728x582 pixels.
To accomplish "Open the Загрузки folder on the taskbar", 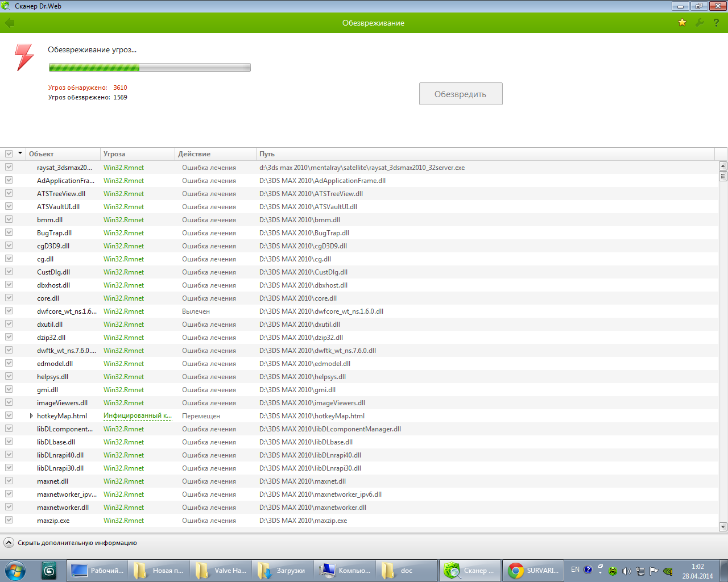I will [283, 571].
